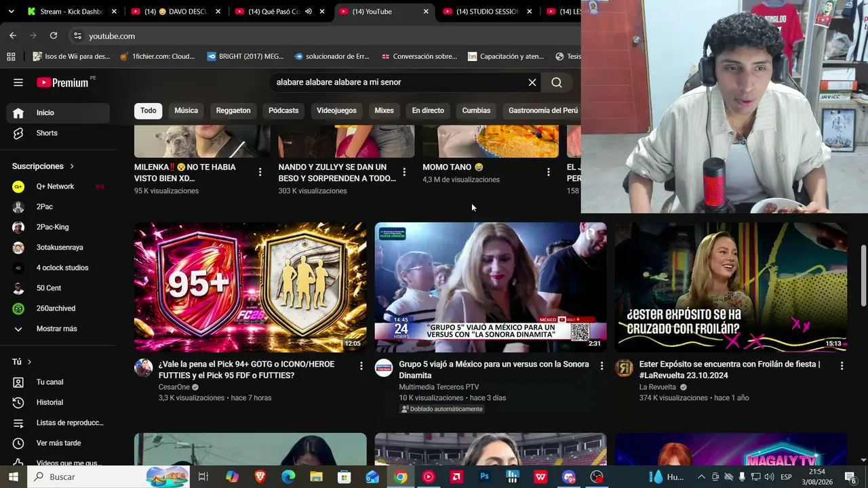Open Inicio in the sidebar
Viewport: 868px width, 488px height.
(58, 113)
